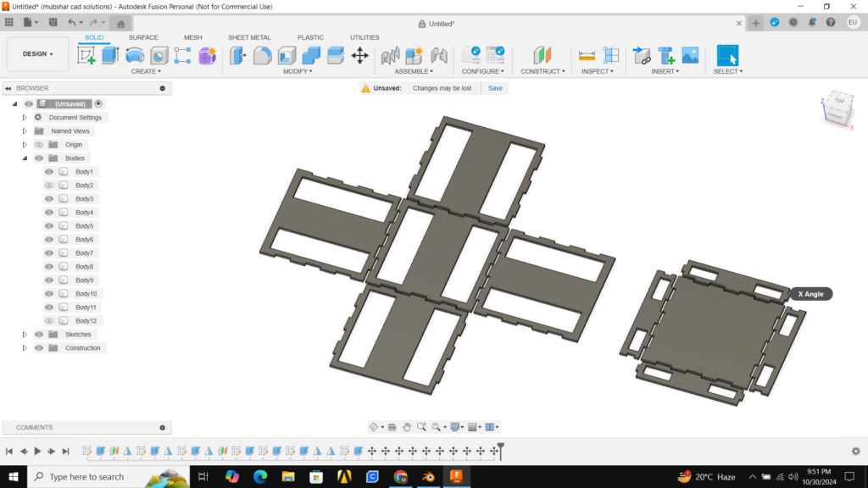The image size is (868, 488).
Task: Open the DESIGN workspace dropdown
Action: [x=37, y=54]
